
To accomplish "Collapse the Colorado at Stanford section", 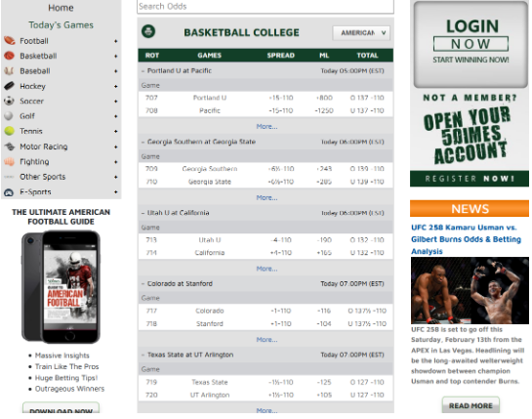I will 143,284.
